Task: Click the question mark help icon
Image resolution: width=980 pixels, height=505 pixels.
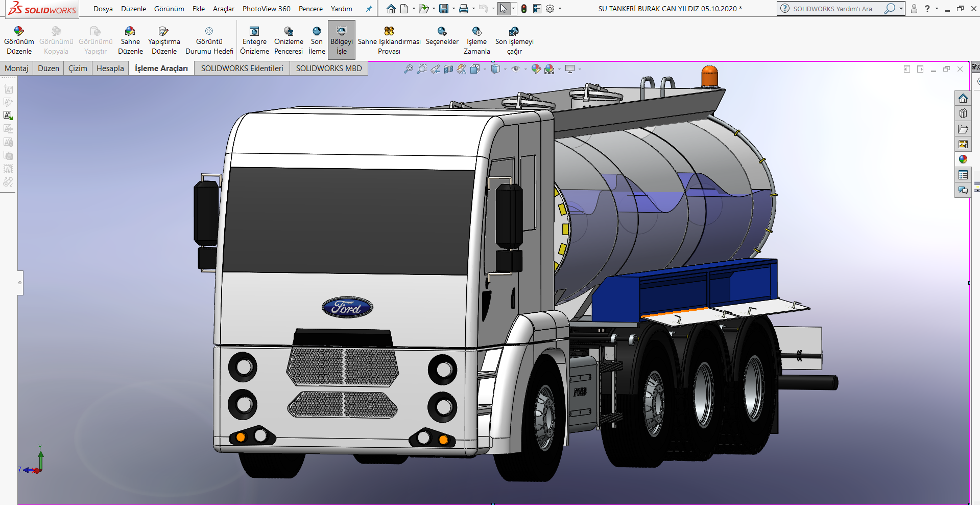Action: pos(927,9)
